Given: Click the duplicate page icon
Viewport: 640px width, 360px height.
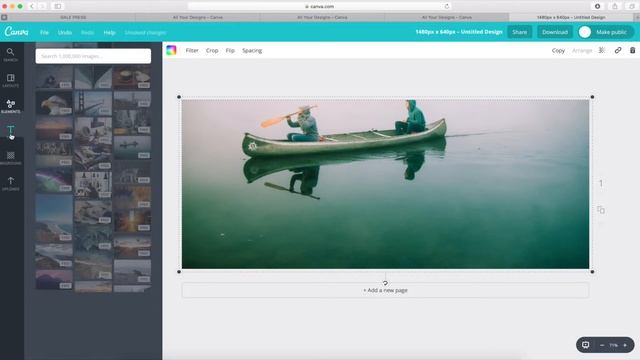Looking at the screenshot, I should coord(601,210).
